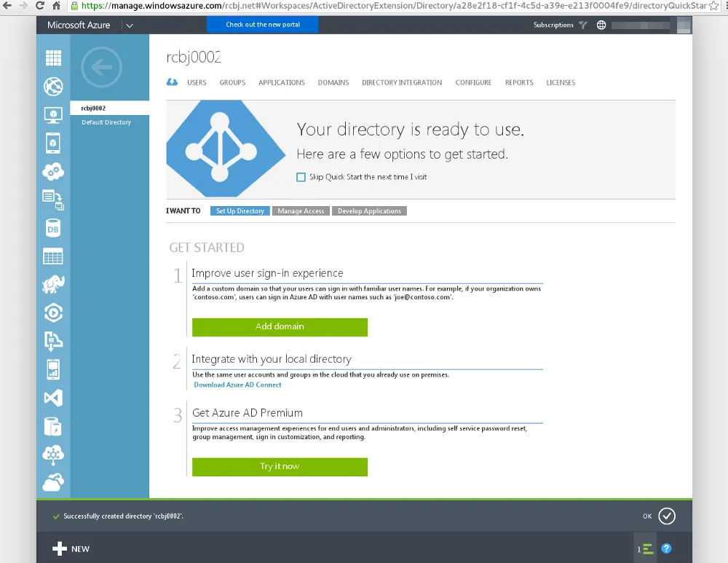Open Service Bus icon in sidebar

pos(53,342)
